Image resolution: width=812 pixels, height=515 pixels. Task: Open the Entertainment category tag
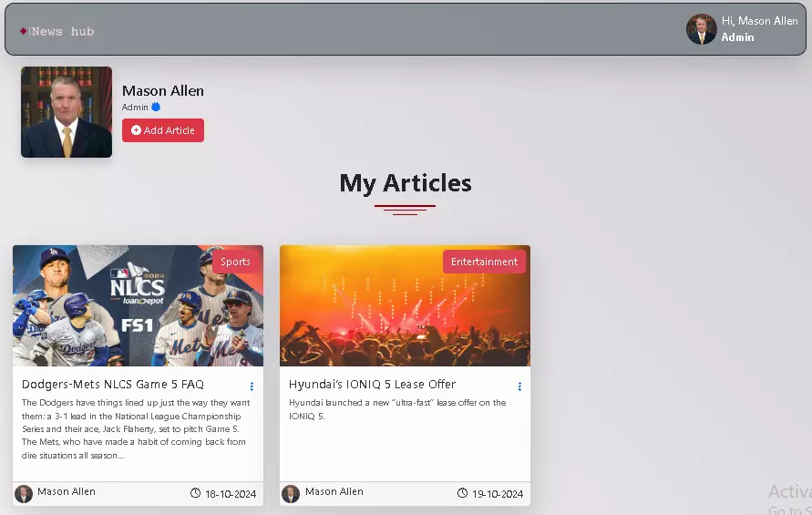tap(484, 262)
